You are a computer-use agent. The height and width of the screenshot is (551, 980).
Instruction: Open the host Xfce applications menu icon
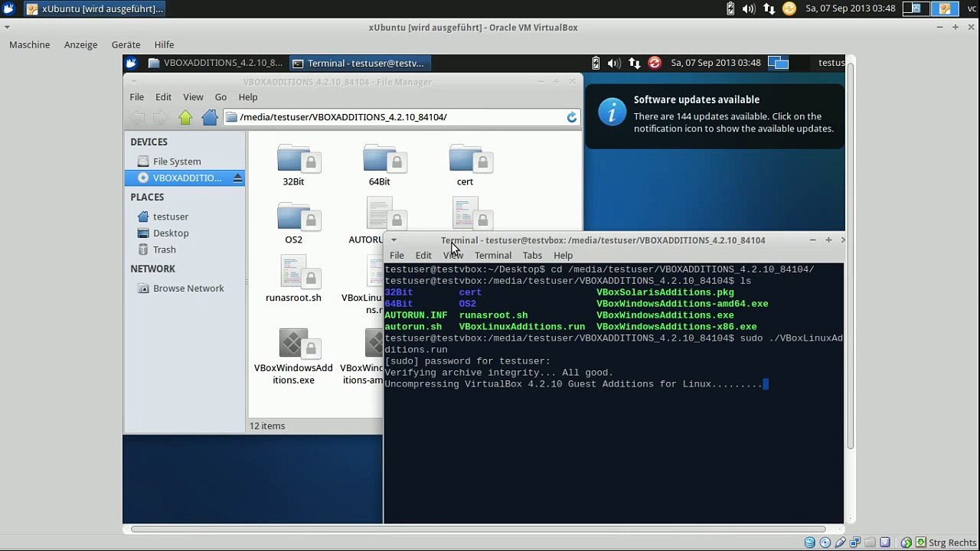(8, 8)
